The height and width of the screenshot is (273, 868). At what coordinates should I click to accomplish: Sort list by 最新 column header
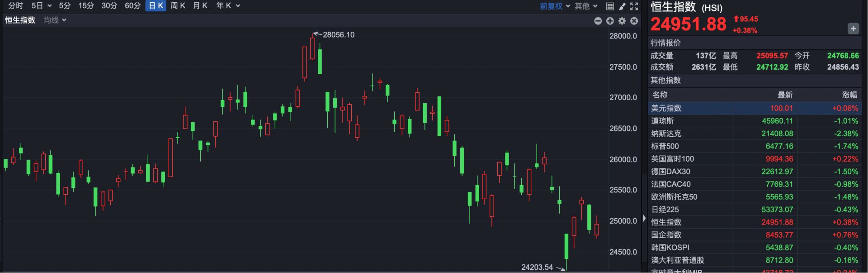tap(785, 95)
